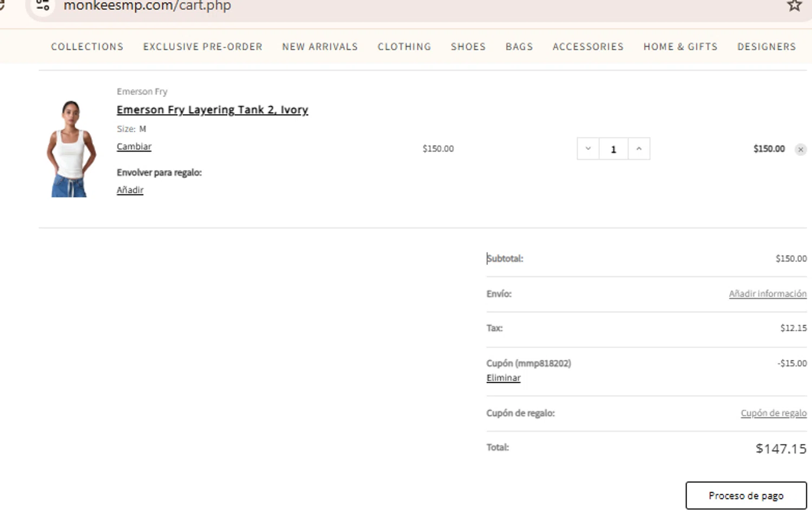
Task: Click the Envolver para regalo: label
Action: point(159,173)
